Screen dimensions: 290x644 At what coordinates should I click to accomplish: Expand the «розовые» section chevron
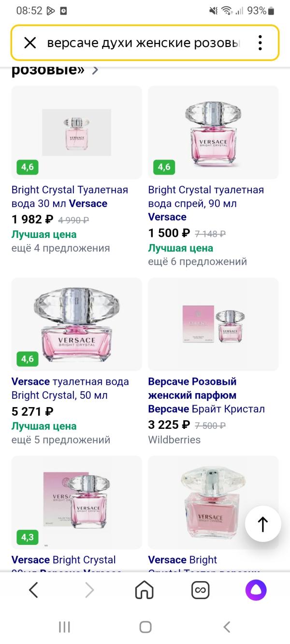[95, 70]
